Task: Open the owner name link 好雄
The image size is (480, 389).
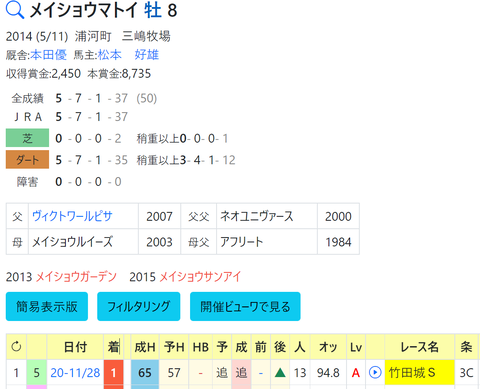Action: pyautogui.click(x=147, y=55)
